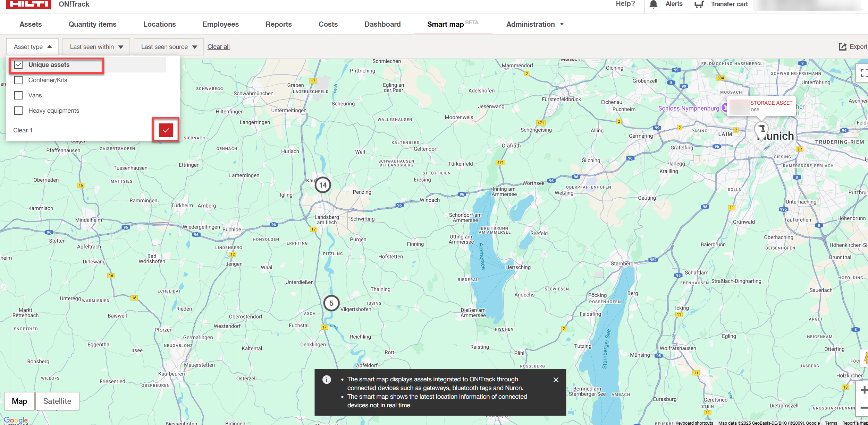Click the STORAGE ASSET info popup
This screenshot has width=868, height=425.
point(761,106)
